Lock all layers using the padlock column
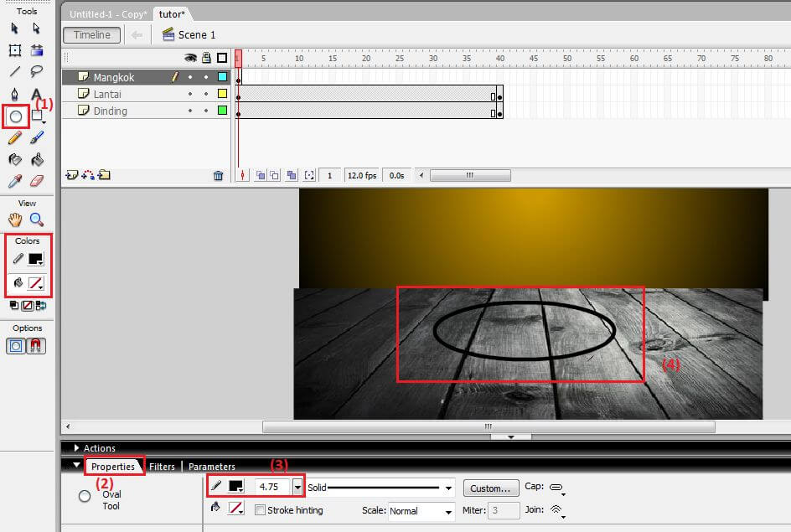Viewport: 791px width, 532px height. click(x=207, y=56)
